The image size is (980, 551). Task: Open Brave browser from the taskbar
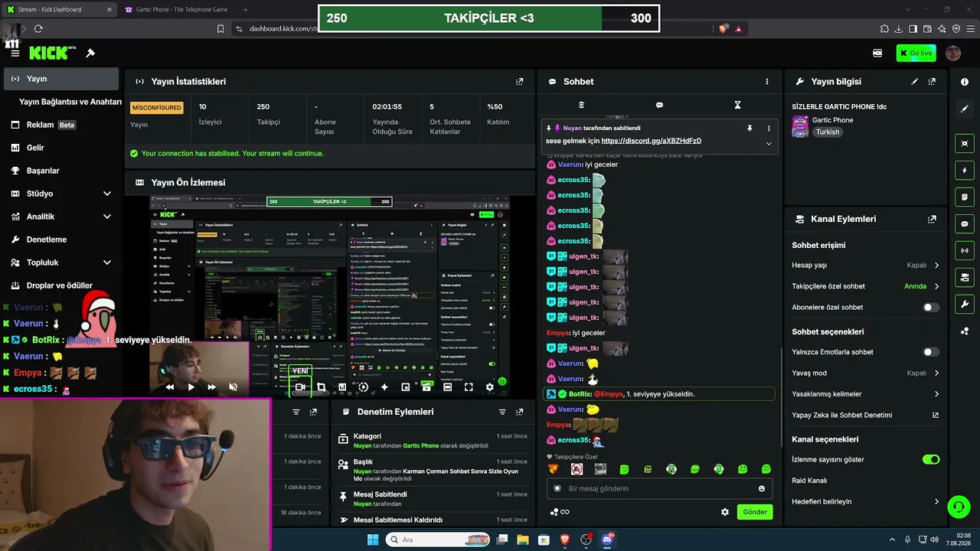[565, 540]
